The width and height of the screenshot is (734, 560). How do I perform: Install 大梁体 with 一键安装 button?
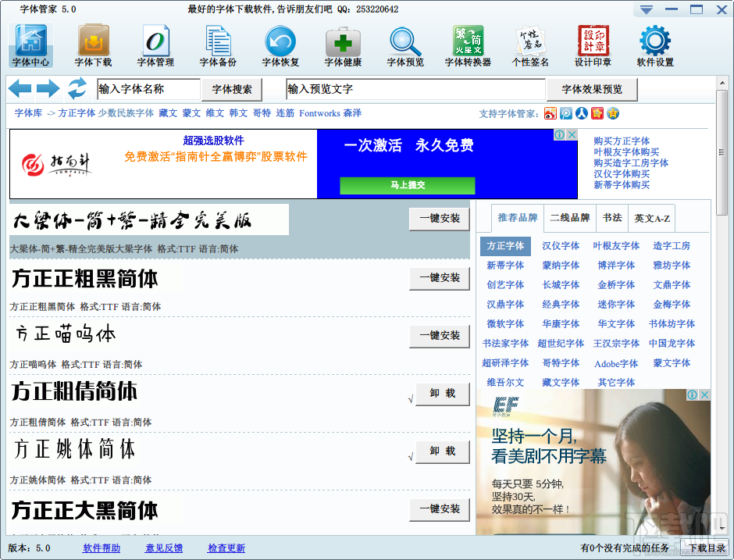pos(440,219)
